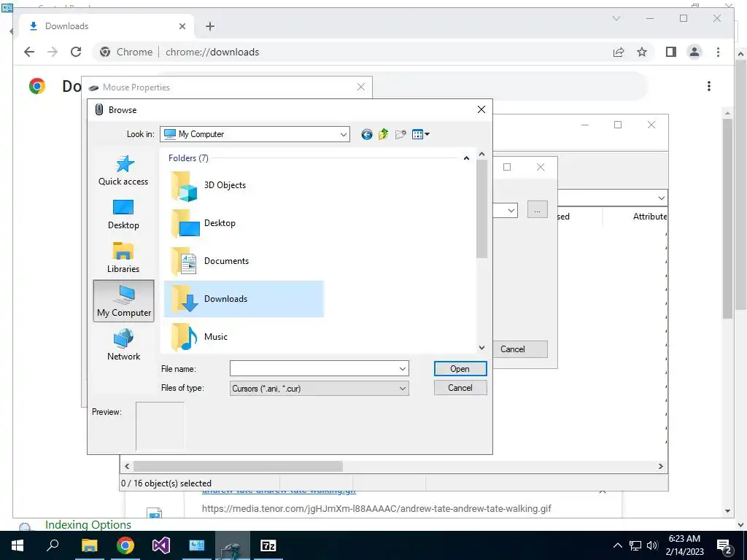Expand the Look in dropdown
Viewport: 747px width, 560px height.
pos(343,134)
